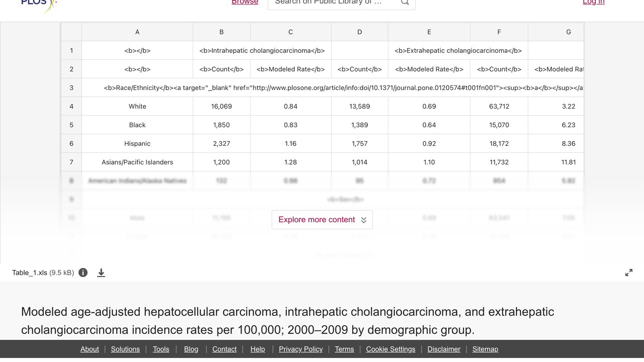Viewport: 644px width, 362px height.
Task: Click the White row label cell
Action: (x=137, y=106)
